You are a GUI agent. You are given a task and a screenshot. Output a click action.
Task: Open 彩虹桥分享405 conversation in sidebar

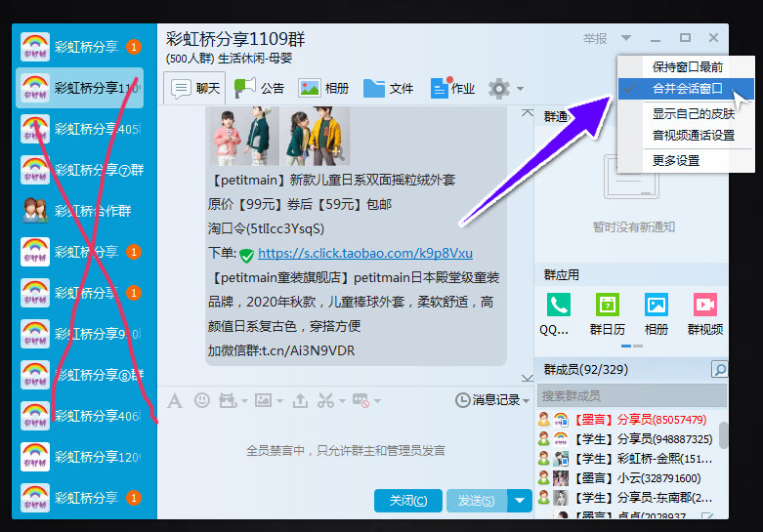tap(80, 129)
